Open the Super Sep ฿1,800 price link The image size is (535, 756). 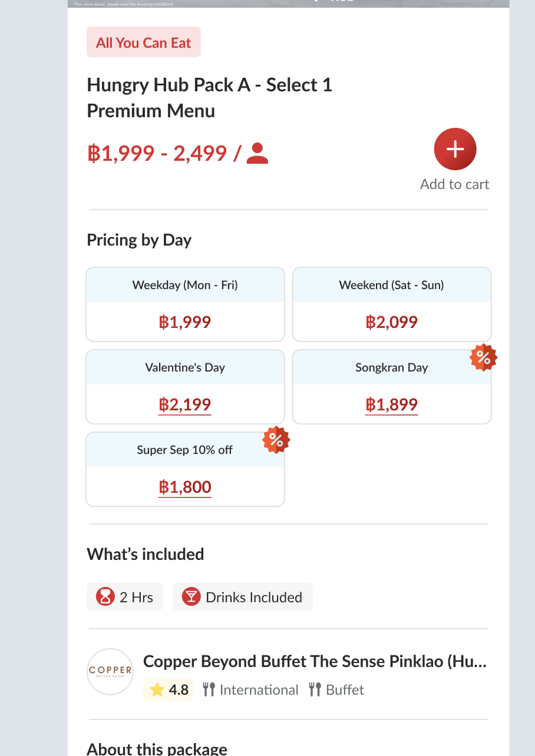[x=185, y=487]
